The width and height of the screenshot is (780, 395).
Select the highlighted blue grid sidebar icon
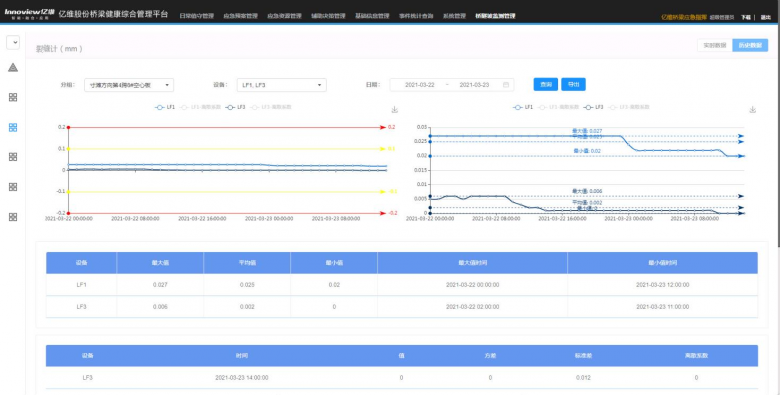pyautogui.click(x=13, y=127)
